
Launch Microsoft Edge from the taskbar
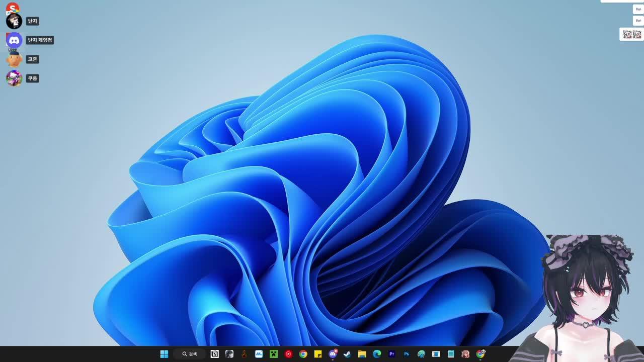pyautogui.click(x=377, y=354)
